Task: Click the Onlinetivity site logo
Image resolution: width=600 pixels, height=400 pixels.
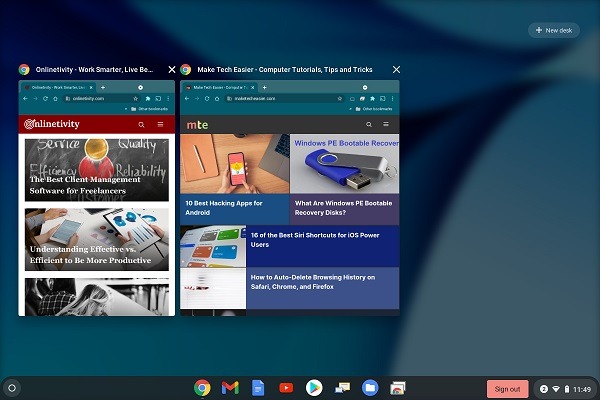Action: coord(52,124)
